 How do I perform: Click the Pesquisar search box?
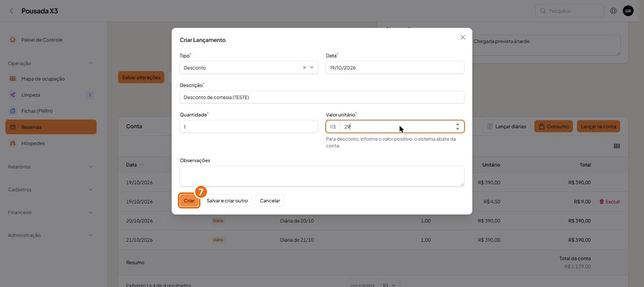(570, 11)
